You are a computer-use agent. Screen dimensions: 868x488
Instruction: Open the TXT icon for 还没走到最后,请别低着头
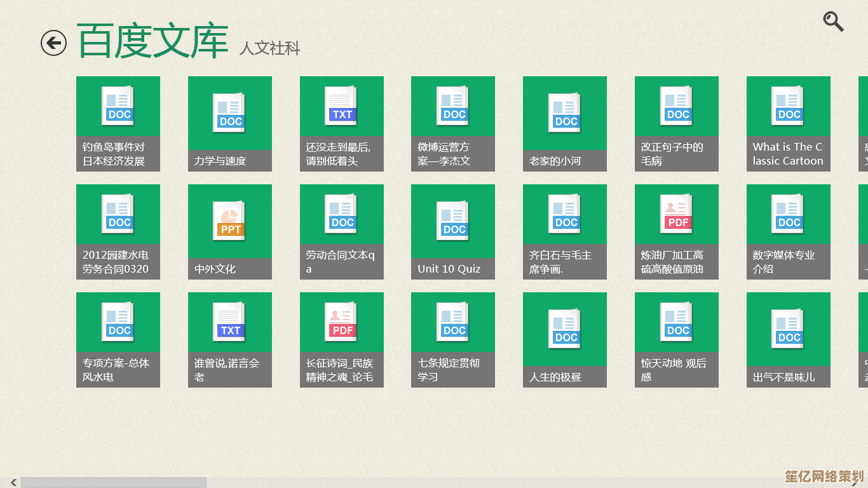[341, 105]
